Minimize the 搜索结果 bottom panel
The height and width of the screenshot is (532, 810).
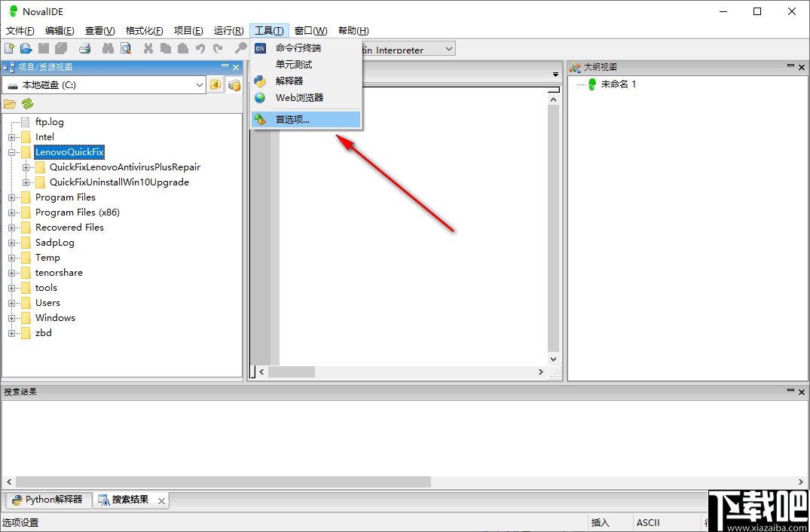[x=791, y=391]
